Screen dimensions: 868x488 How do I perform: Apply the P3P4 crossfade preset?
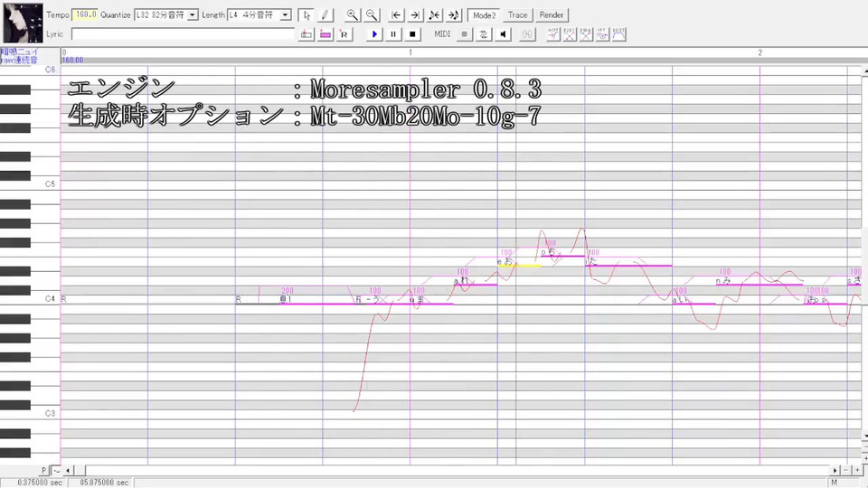click(x=586, y=34)
